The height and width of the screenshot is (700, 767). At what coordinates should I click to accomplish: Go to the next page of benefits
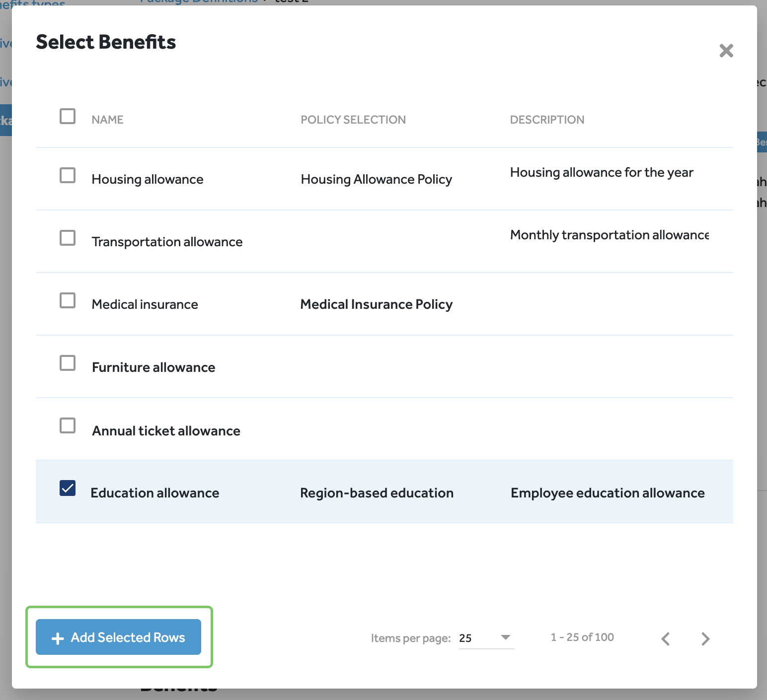click(x=705, y=638)
